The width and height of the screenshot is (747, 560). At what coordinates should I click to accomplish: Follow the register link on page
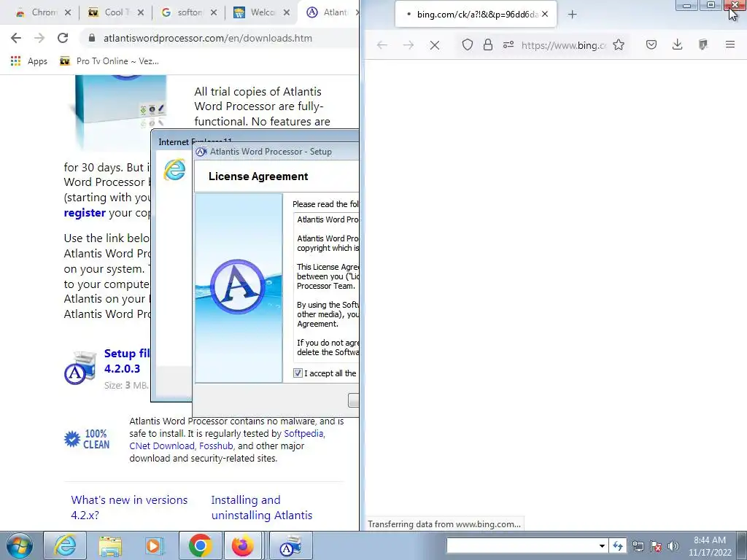(85, 213)
